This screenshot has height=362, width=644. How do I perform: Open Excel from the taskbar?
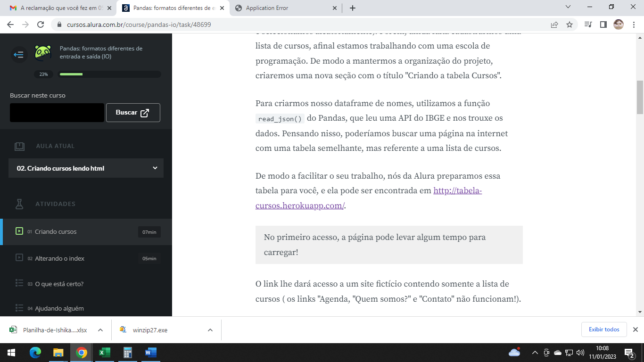[104, 353]
